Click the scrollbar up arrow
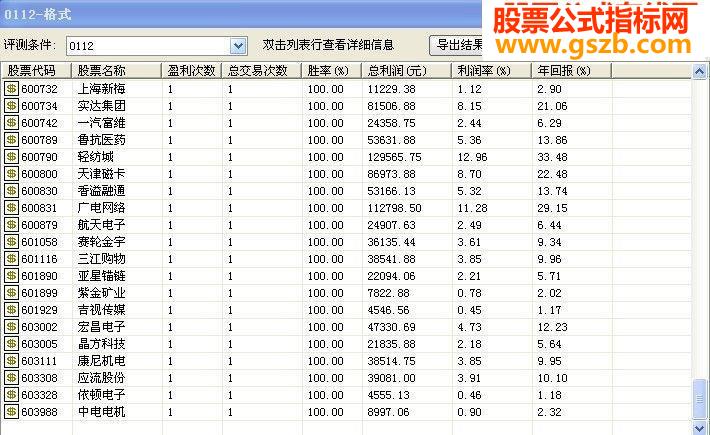The image size is (710, 435). coord(700,72)
